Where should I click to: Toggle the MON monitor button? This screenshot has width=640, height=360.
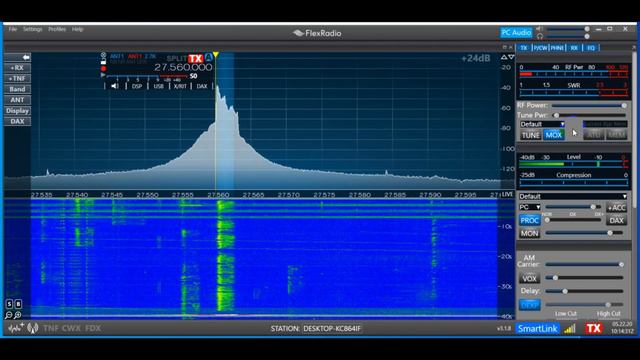coord(529,233)
